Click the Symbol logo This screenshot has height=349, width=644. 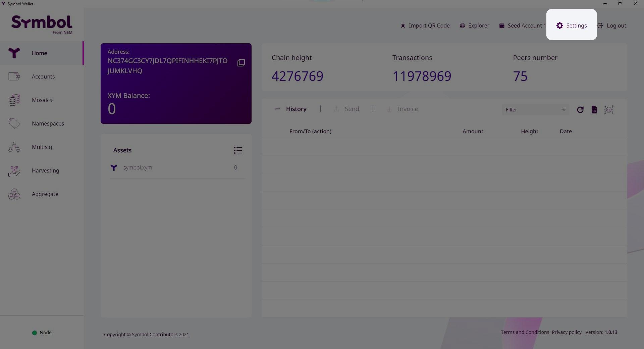click(x=42, y=24)
